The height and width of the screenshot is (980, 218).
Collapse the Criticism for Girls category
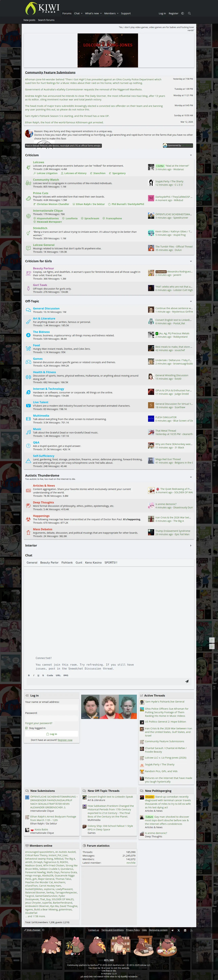[191, 261]
